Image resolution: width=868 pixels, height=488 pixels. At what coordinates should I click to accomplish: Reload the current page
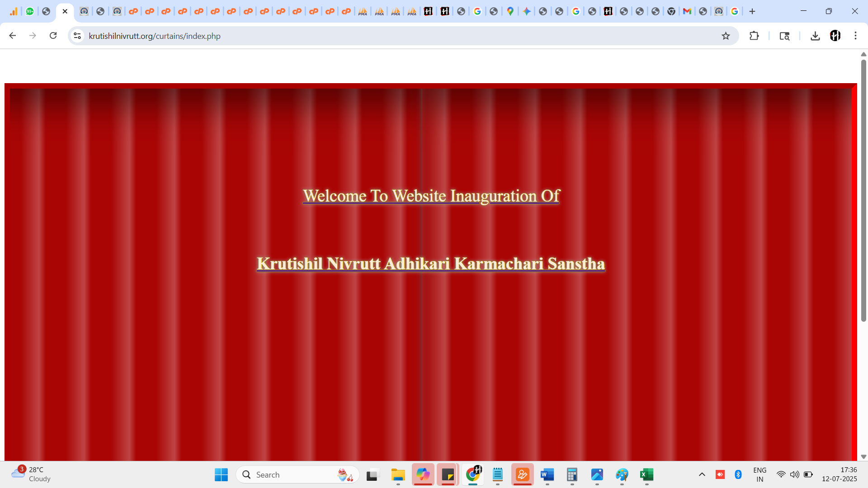[x=53, y=36]
